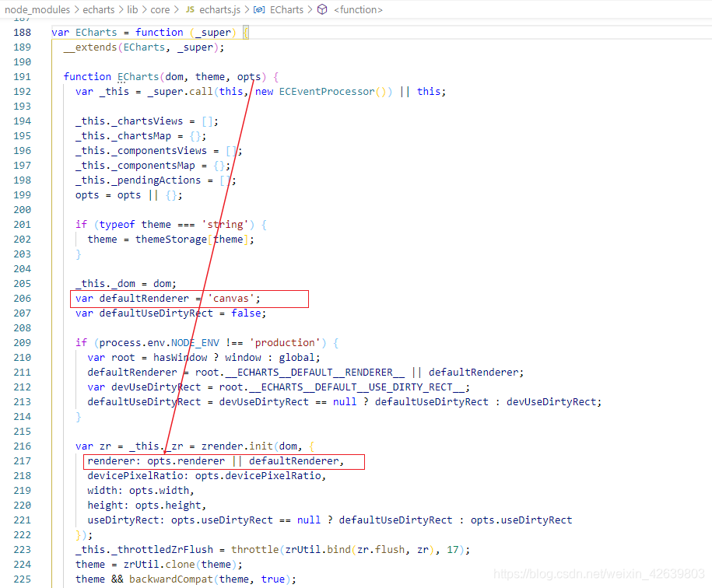Click '_pendingActions' on line 198

156,180
